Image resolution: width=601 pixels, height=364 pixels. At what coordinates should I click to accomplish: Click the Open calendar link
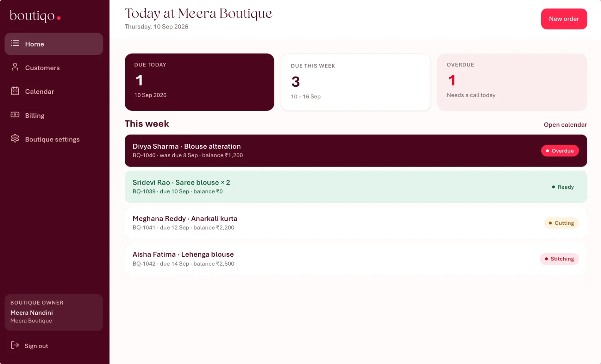[x=565, y=125]
